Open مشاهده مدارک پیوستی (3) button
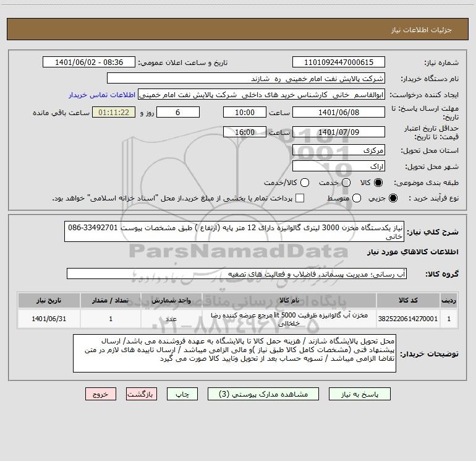This screenshot has width=476, height=461. coord(263,394)
